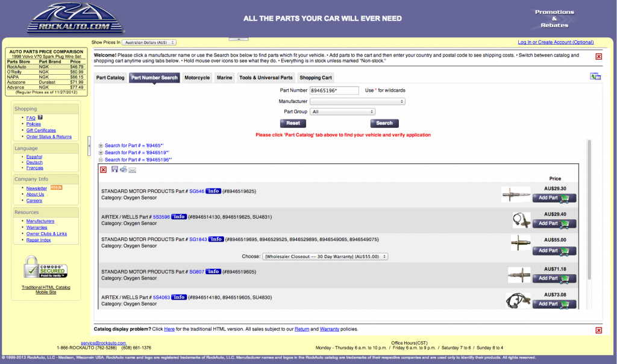This screenshot has height=364, width=617.
Task: Switch language to Deutsch
Action: pyautogui.click(x=34, y=162)
